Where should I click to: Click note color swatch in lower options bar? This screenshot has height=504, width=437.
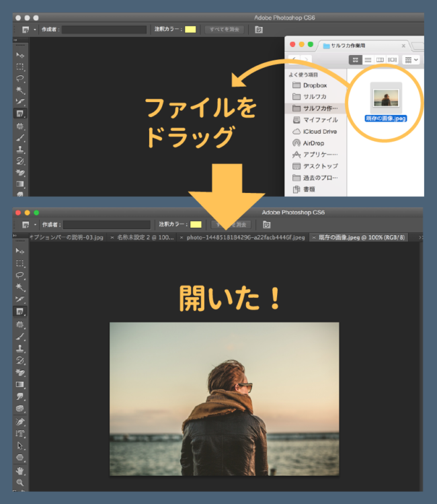(x=196, y=224)
